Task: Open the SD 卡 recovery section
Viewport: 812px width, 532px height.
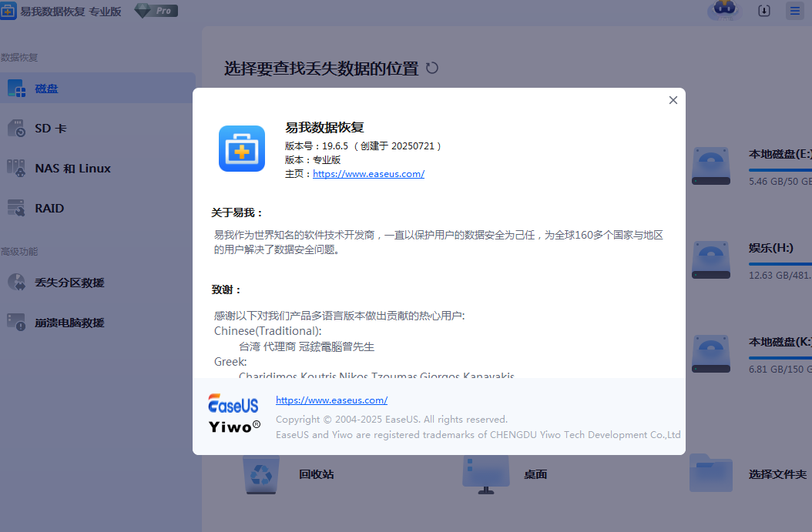Action: coord(50,129)
